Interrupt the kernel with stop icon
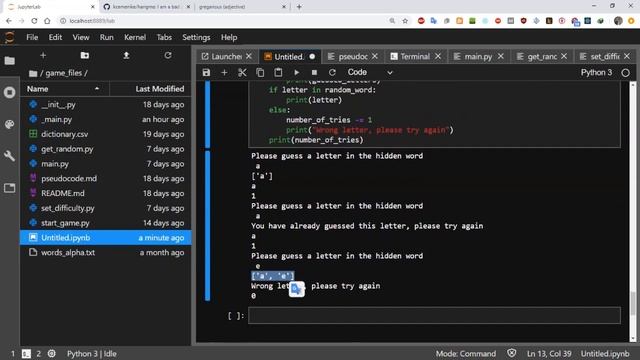This screenshot has height=360, width=640. 314,73
